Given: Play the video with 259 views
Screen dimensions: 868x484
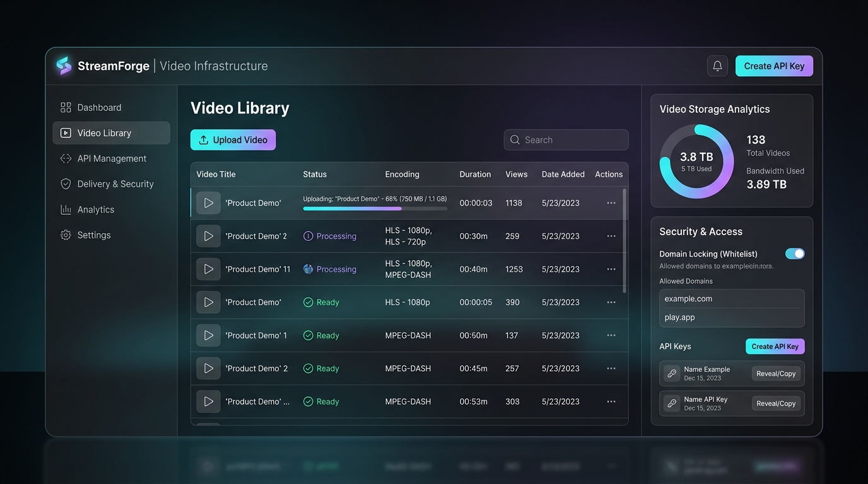Looking at the screenshot, I should (208, 236).
